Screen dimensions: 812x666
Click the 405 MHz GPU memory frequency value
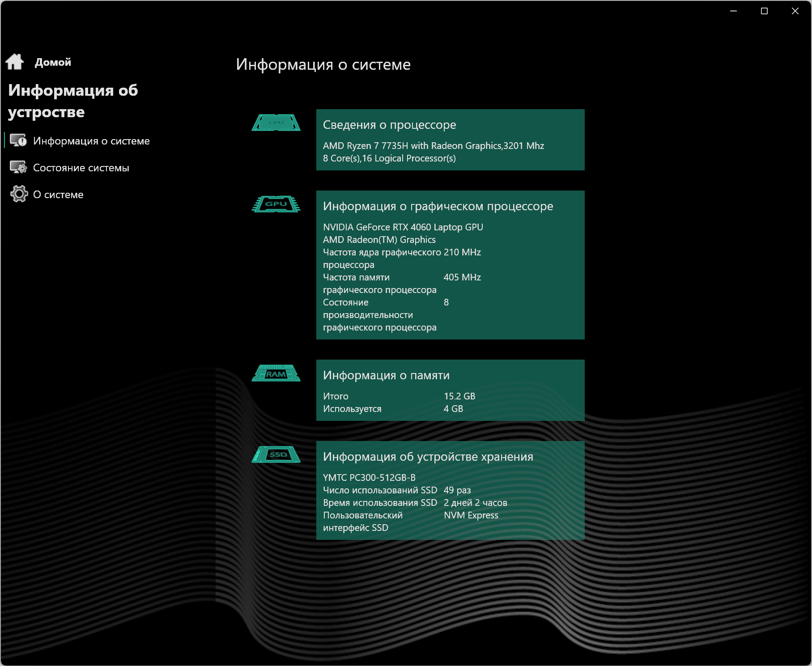[x=462, y=277]
